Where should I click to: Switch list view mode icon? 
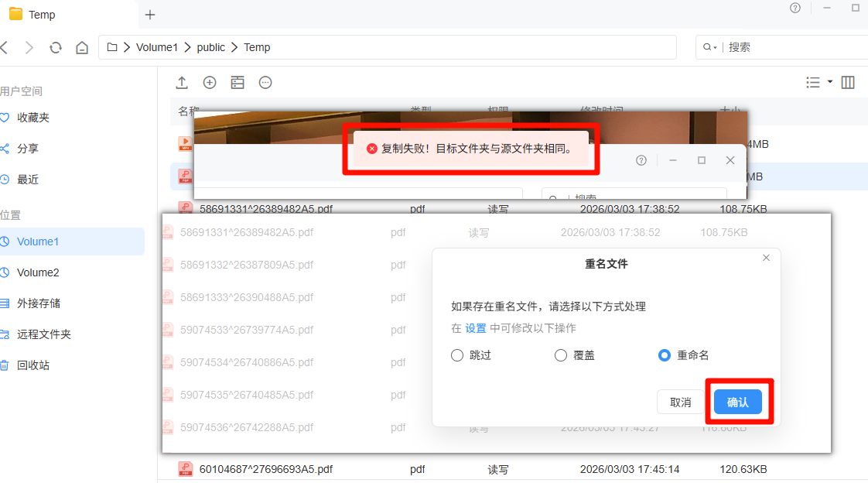813,83
